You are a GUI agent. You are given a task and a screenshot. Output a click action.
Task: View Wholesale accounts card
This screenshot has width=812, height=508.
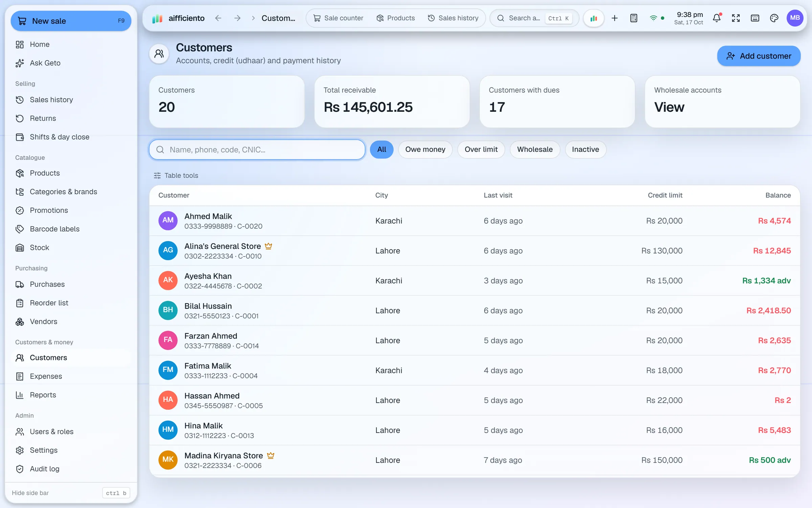(x=722, y=102)
